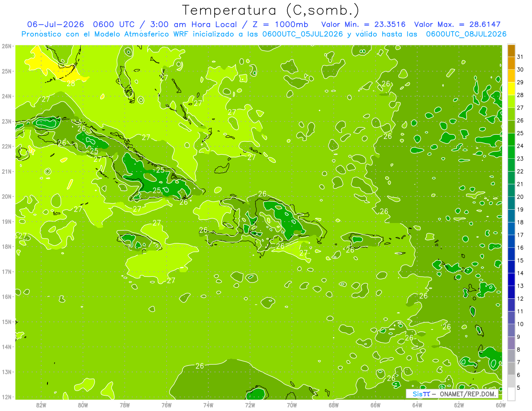Click the latitude axis label "17N"
This screenshot has width=532, height=411.
pos(6,271)
